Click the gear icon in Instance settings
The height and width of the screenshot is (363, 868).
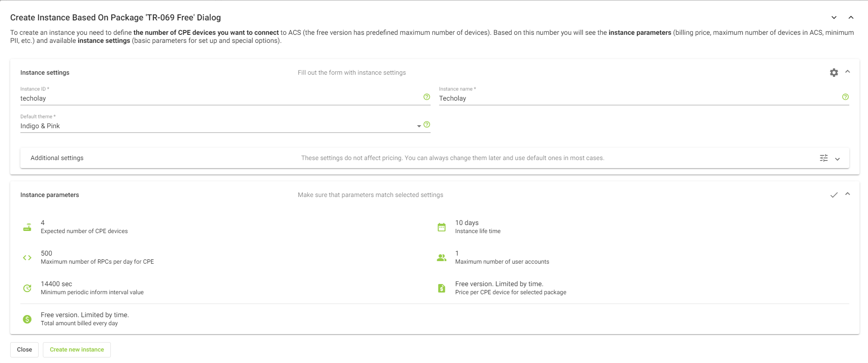click(x=834, y=73)
